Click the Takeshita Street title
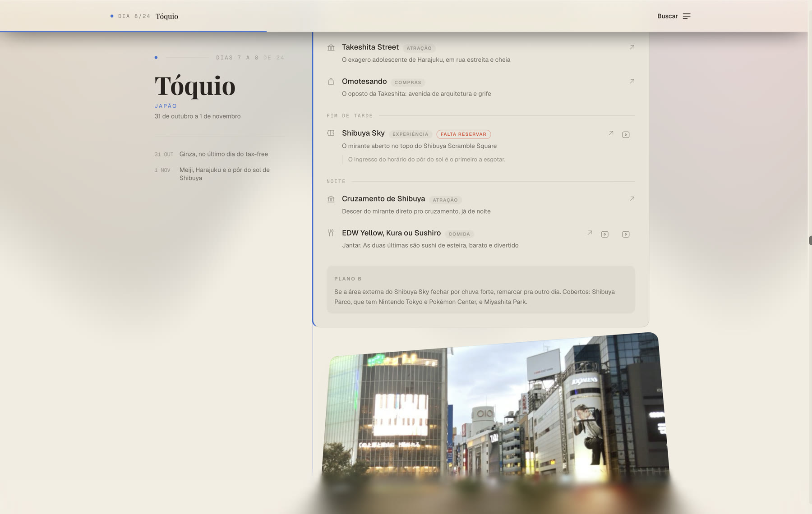Screen dimensions: 812x514 (370, 47)
